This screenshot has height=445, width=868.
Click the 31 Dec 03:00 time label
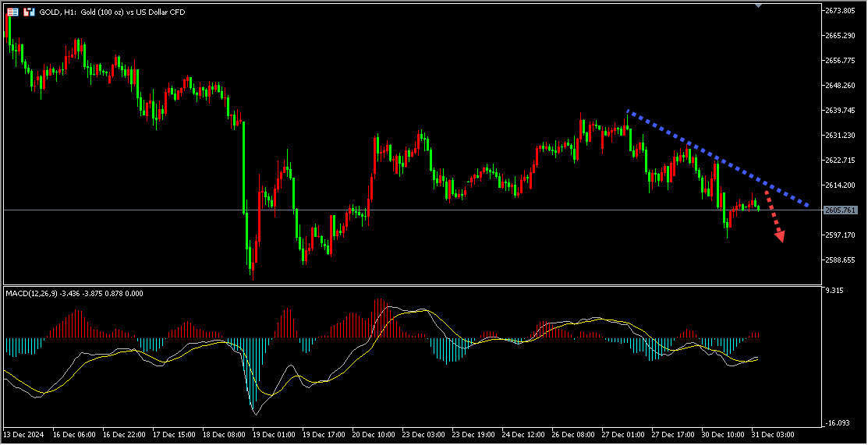pyautogui.click(x=774, y=435)
